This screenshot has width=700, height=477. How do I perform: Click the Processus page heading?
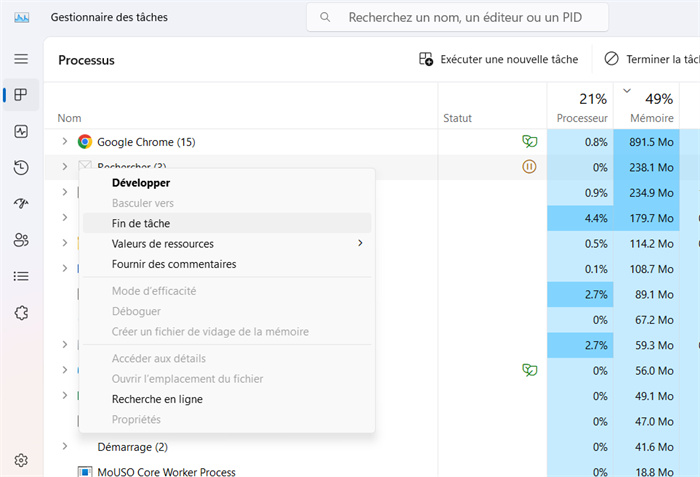click(x=86, y=60)
